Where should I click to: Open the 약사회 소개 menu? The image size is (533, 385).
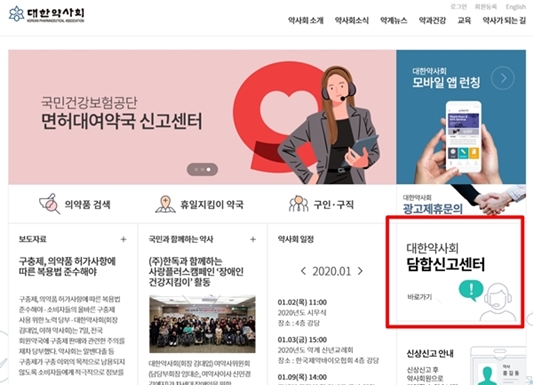pos(306,20)
